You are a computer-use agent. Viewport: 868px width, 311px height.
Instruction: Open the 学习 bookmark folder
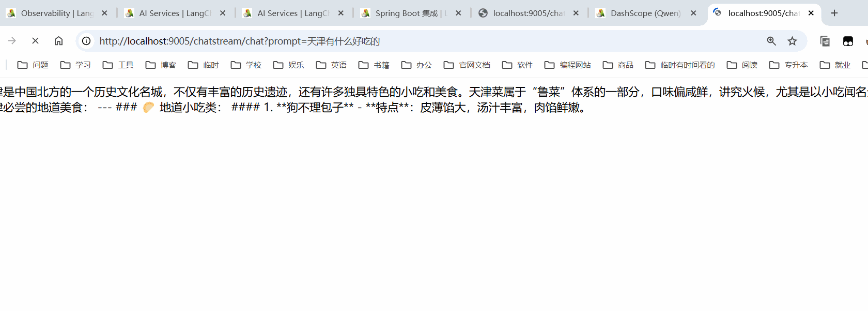(x=75, y=65)
